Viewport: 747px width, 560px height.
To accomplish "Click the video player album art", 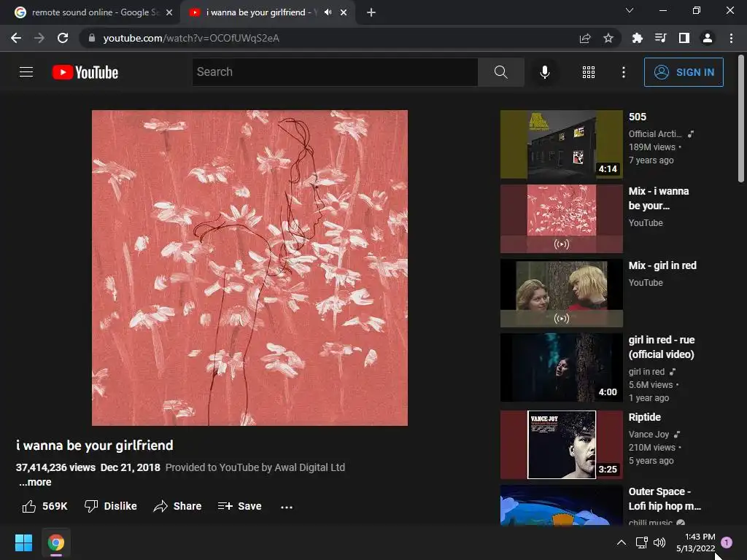I will coord(249,268).
